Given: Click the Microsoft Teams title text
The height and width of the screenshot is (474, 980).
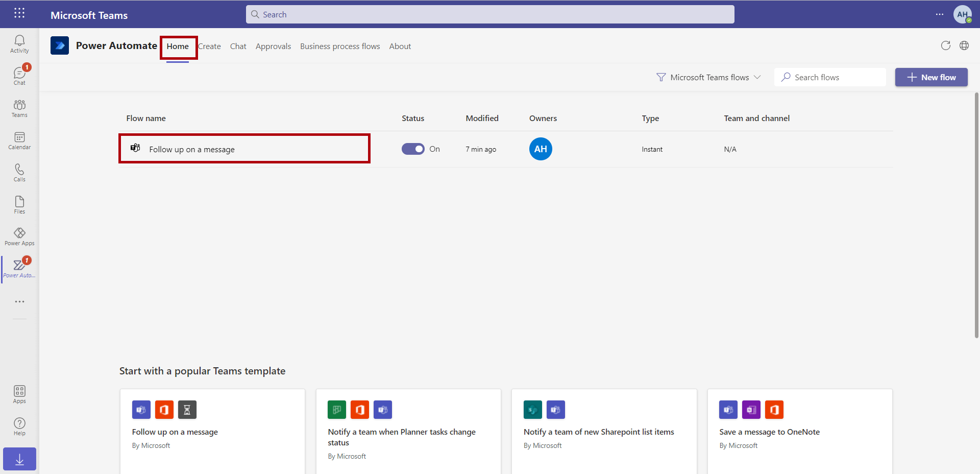Looking at the screenshot, I should [x=89, y=15].
